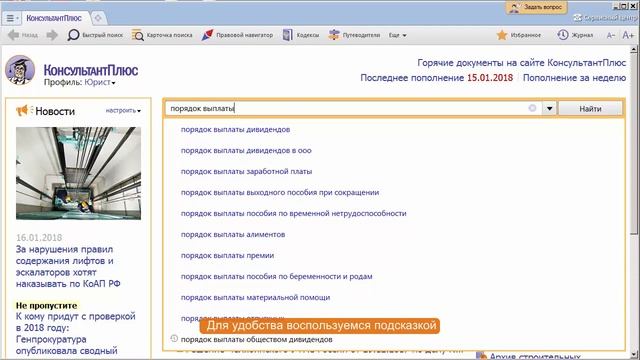Open the main menu hamburger icon
This screenshot has width=640, height=360.
pos(12,18)
